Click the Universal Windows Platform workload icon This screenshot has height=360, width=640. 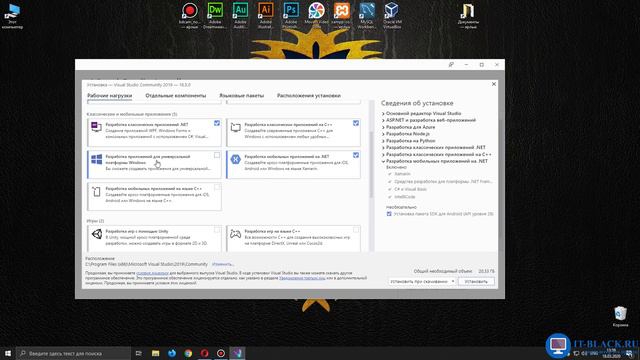[x=96, y=159]
